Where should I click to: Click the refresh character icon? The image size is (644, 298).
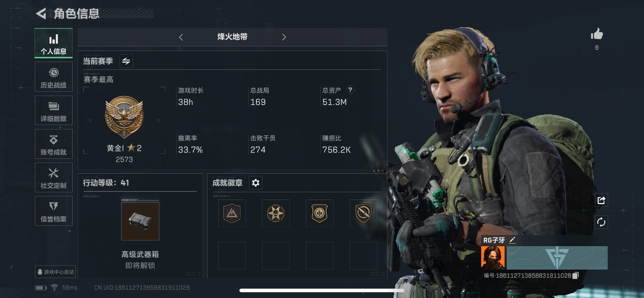pyautogui.click(x=601, y=222)
